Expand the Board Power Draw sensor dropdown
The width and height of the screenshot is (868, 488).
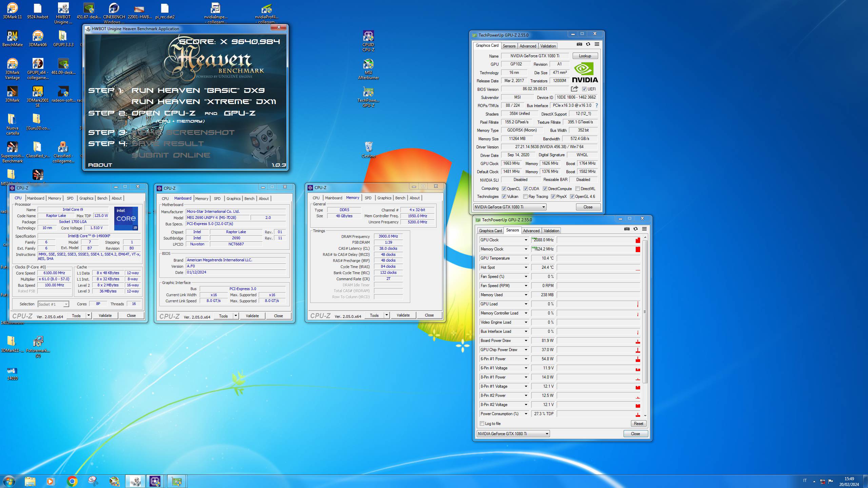pyautogui.click(x=526, y=341)
